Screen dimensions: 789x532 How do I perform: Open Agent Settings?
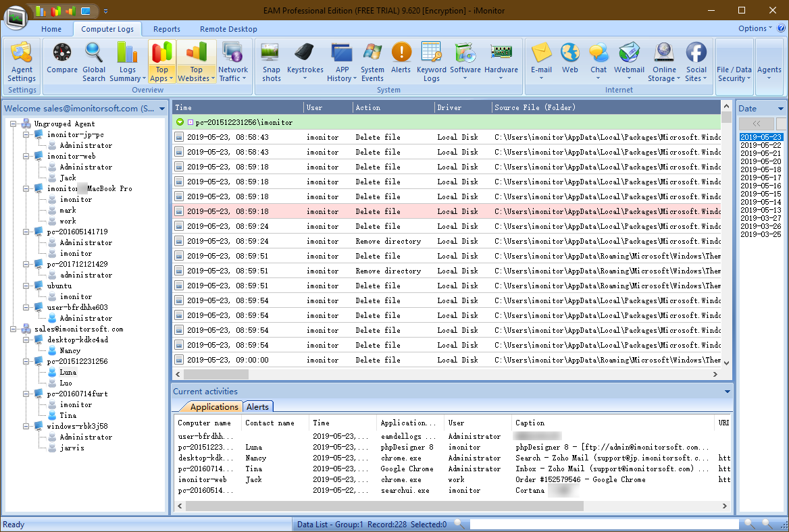(22, 62)
